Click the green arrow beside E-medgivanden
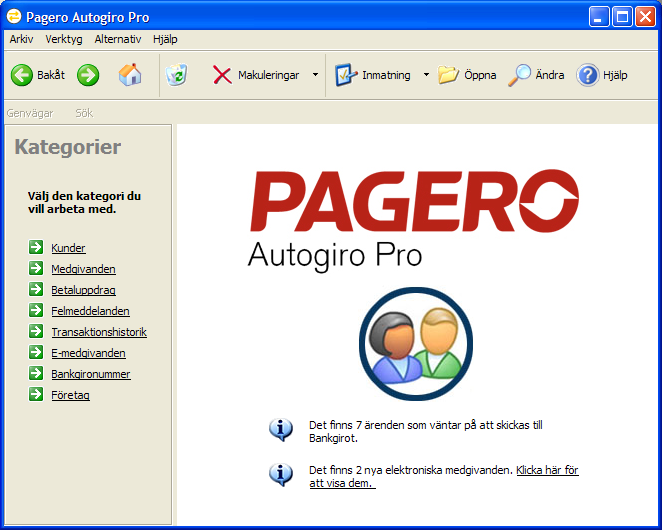The image size is (662, 530). tap(36, 352)
